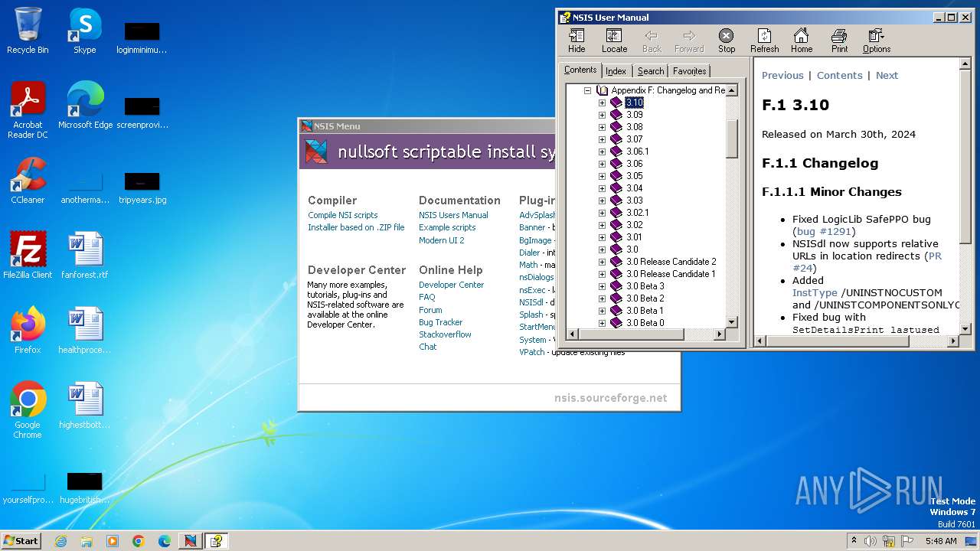This screenshot has width=980, height=551.
Task: Expand the 3.04 tree node
Action: point(602,188)
